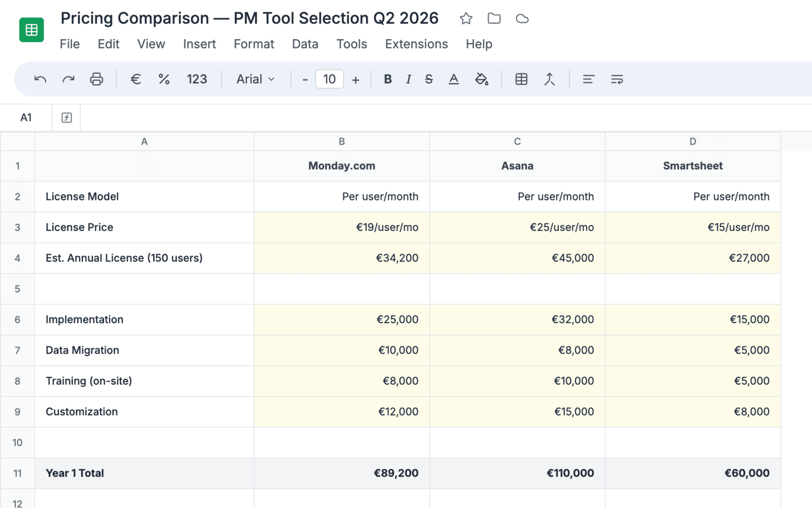Redo the last action
The image size is (812, 508).
tap(68, 79)
